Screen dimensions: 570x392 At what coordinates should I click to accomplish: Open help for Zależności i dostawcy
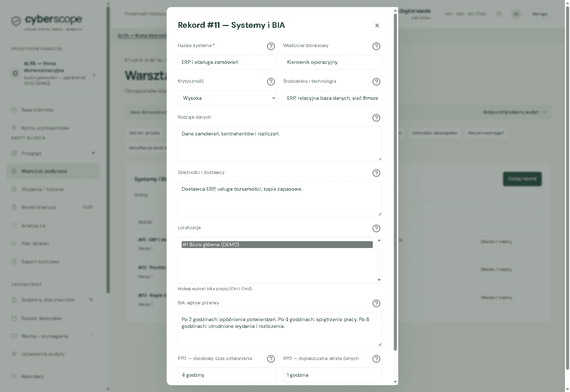[376, 173]
